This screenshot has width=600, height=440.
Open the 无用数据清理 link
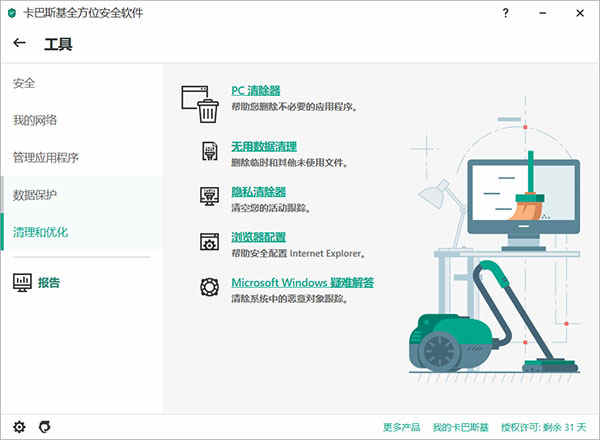(264, 147)
